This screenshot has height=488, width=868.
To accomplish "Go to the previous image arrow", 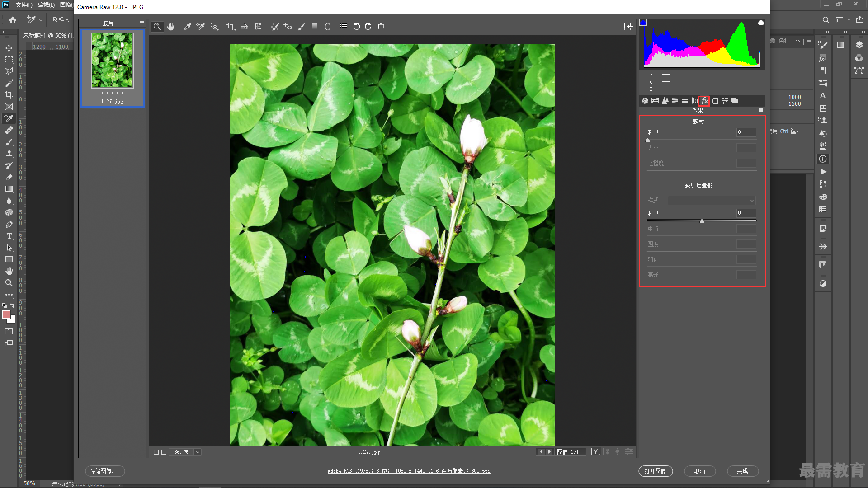I will 541,452.
